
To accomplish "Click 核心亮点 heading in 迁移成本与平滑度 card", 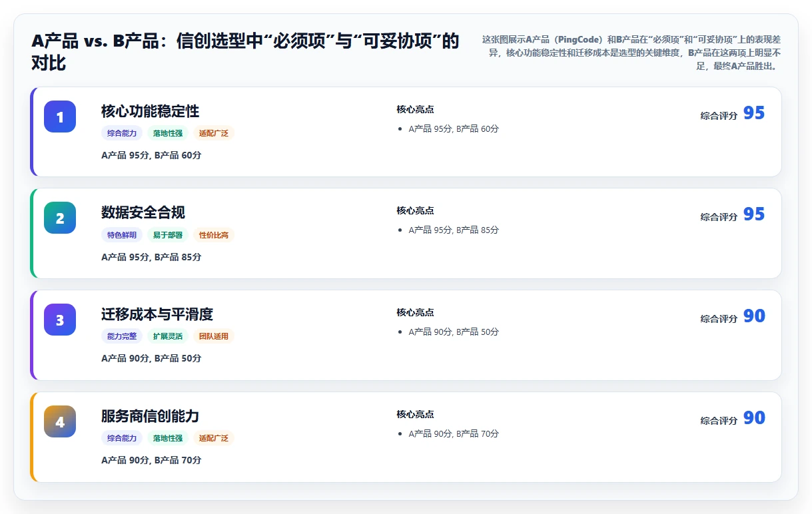I will tap(415, 312).
